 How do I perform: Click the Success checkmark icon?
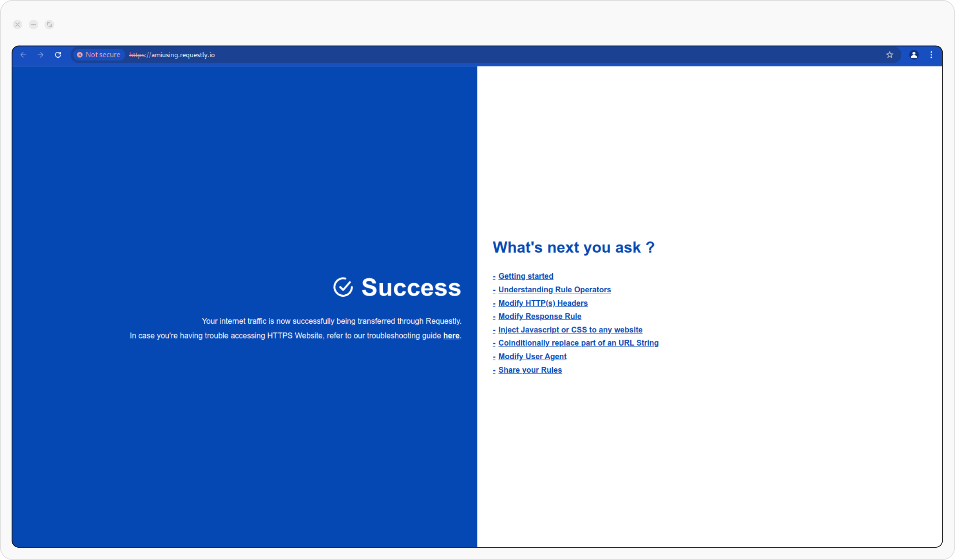(343, 287)
